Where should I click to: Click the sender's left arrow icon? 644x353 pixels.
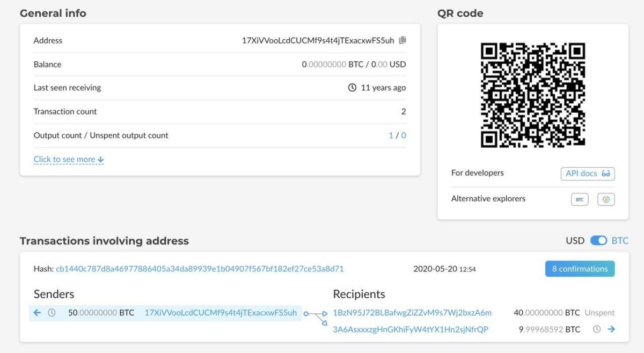click(x=37, y=313)
